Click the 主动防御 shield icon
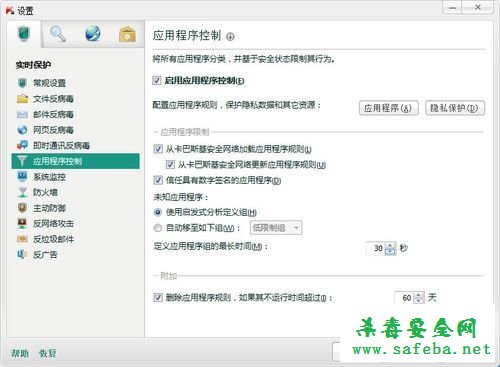The image size is (500, 367). (x=22, y=208)
